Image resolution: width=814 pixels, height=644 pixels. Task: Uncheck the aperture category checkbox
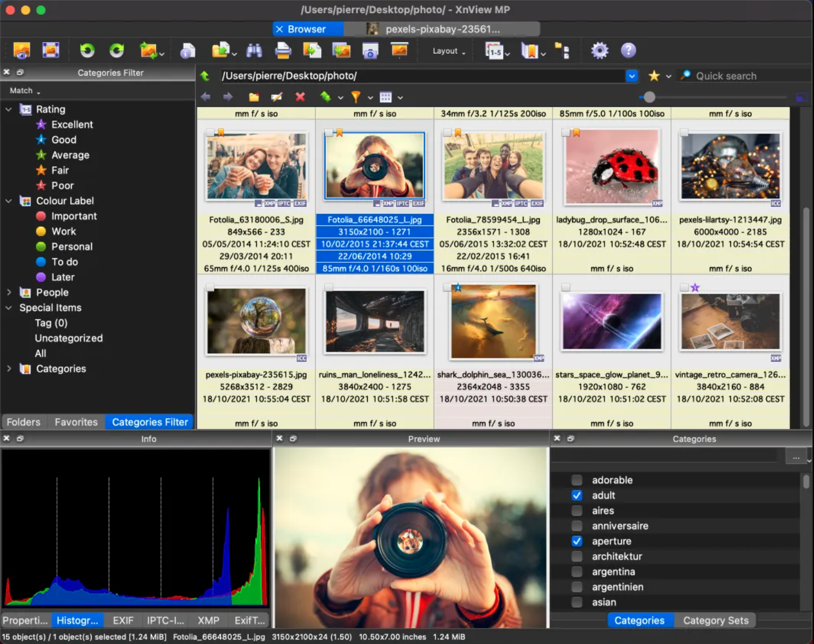click(x=577, y=541)
